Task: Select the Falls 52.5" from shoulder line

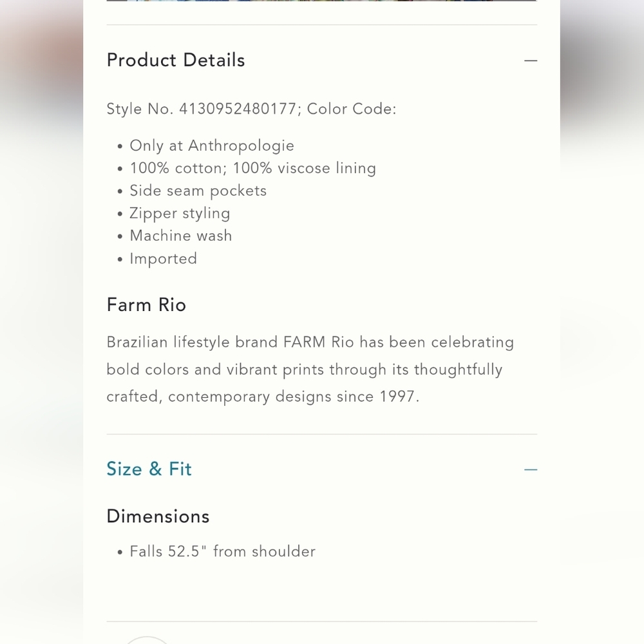Action: (223, 552)
